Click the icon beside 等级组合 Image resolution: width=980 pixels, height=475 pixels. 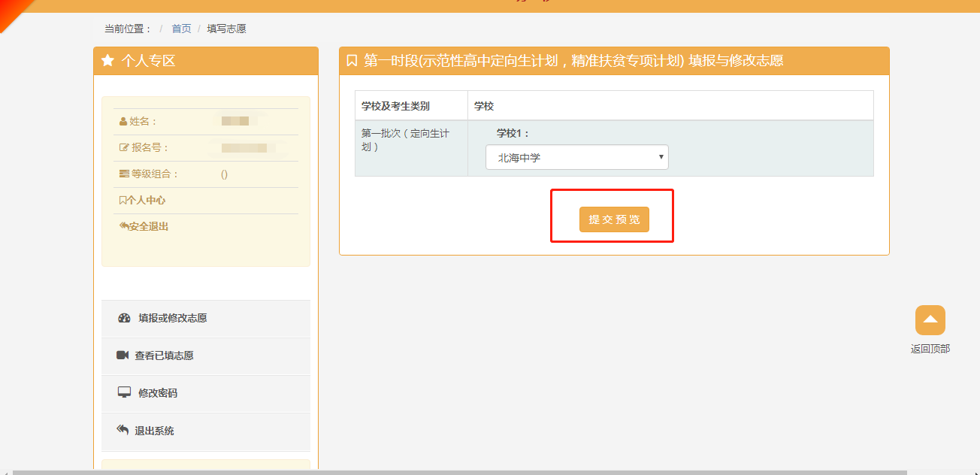click(x=124, y=174)
